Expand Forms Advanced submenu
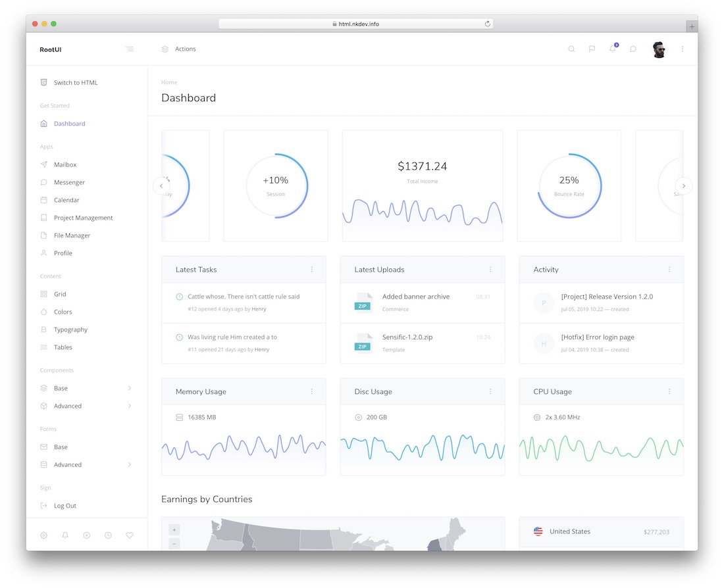This screenshot has width=724, height=588. (86, 465)
